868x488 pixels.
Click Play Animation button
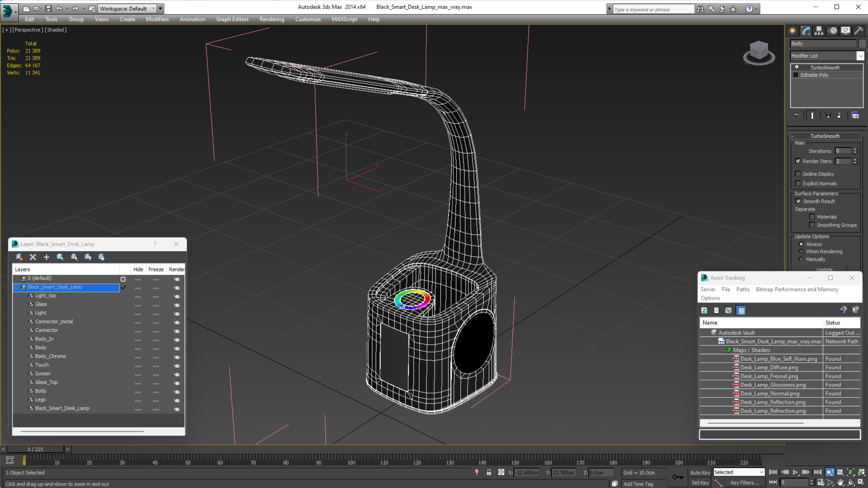pos(795,472)
